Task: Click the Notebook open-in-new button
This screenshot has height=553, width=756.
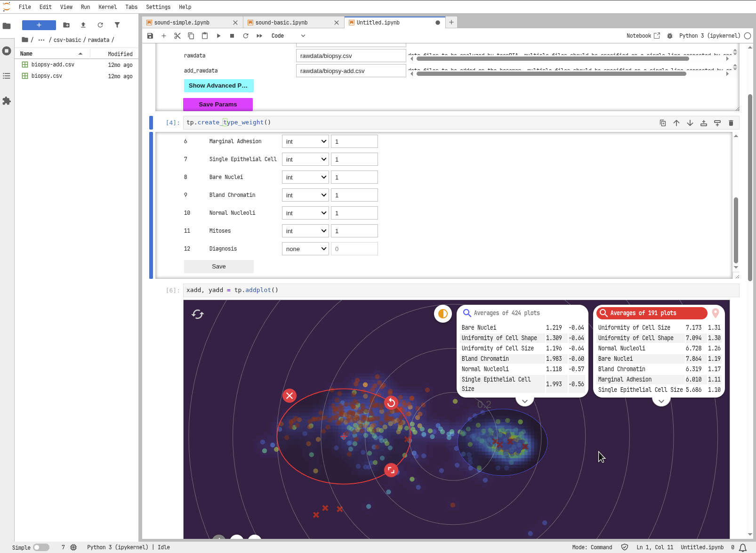Action: [643, 36]
